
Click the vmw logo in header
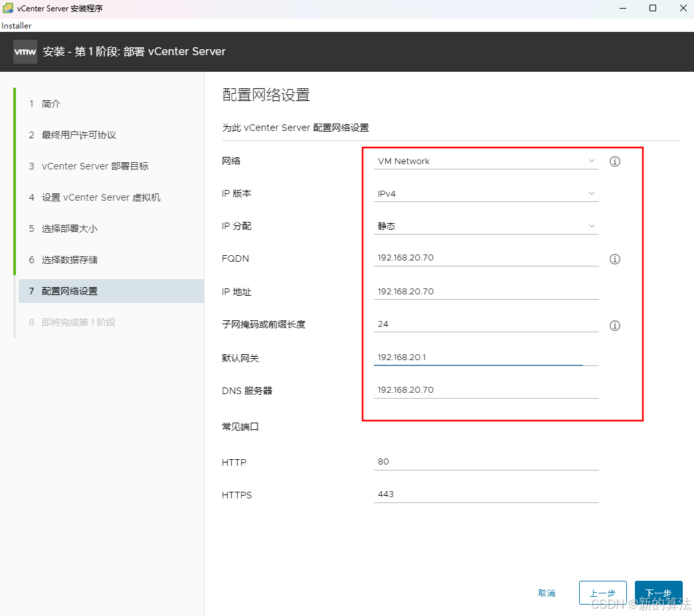(x=25, y=52)
